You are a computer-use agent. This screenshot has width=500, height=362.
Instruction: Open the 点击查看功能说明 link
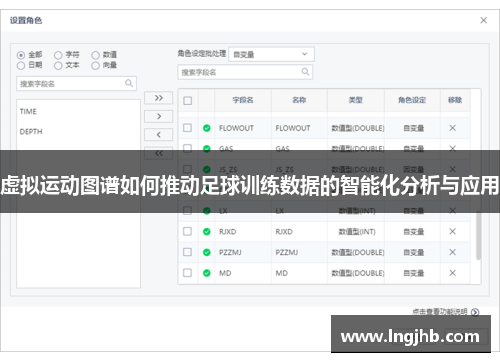[440, 312]
